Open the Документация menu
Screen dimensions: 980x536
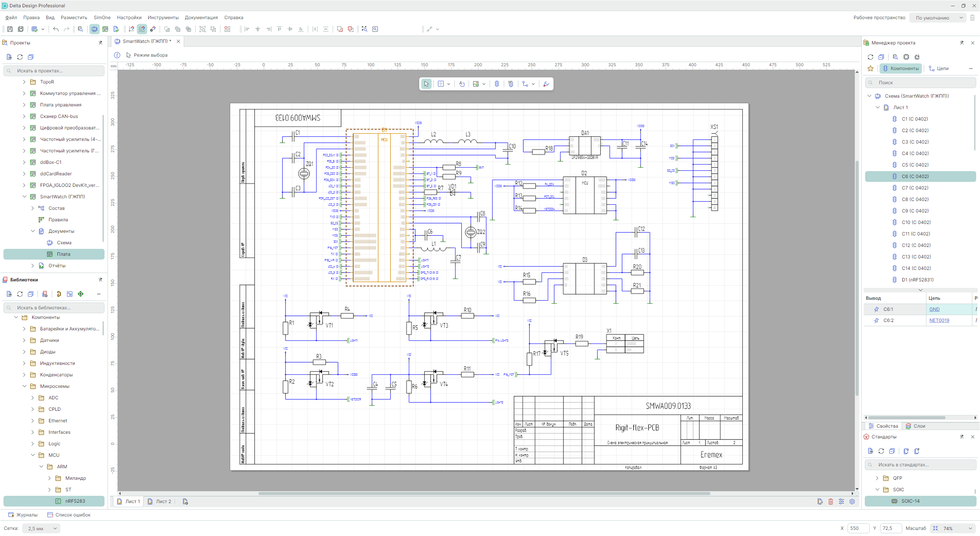coord(201,18)
